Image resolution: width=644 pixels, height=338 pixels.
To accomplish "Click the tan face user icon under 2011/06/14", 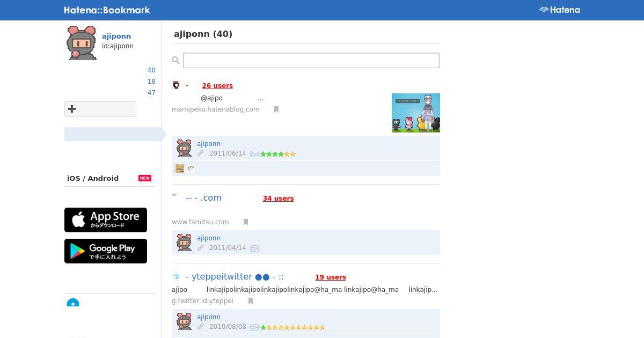I will click(x=180, y=168).
